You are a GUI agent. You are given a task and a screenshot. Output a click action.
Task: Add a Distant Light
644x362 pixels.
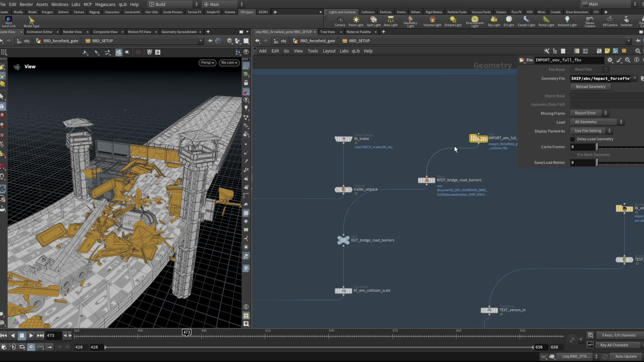pos(453,21)
